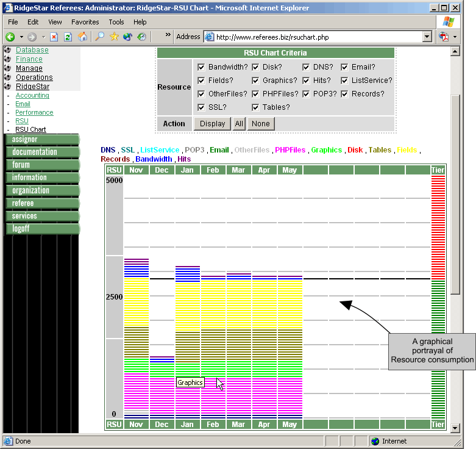Screen dimensions: 476x449
Task: Click the Windows logo throbber icon
Action: (x=449, y=22)
